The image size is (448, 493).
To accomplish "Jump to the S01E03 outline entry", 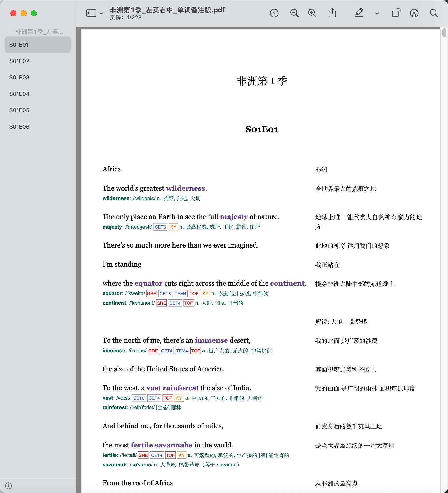I will pos(38,77).
